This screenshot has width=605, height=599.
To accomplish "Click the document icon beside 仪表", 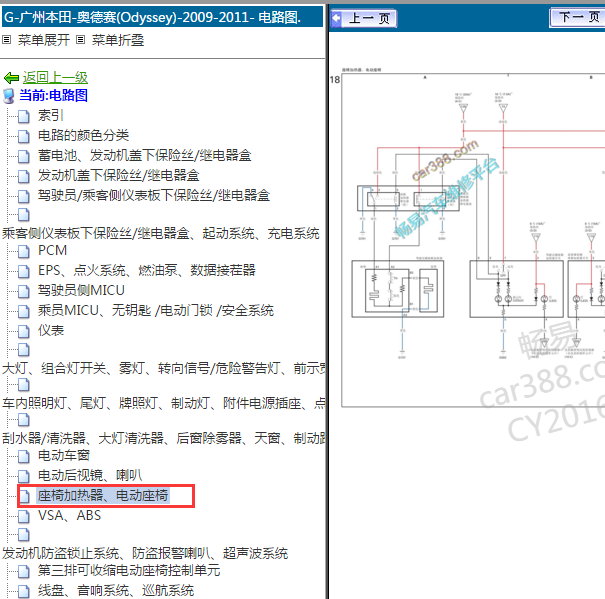I will coord(24,332).
